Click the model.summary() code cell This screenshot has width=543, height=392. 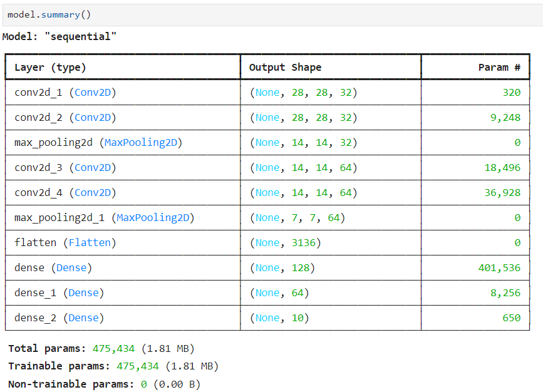[x=273, y=15]
